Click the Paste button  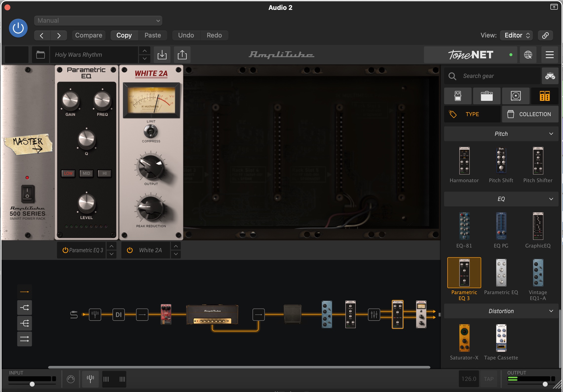(x=153, y=35)
